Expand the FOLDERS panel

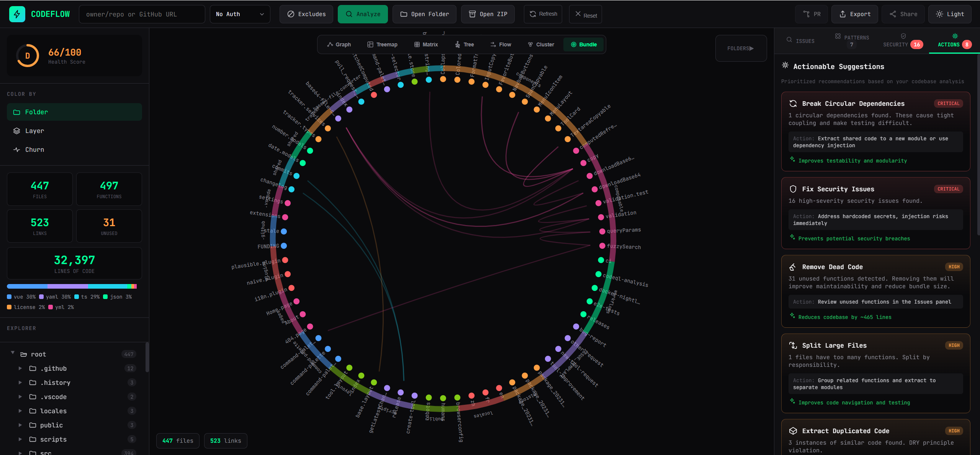pos(741,48)
